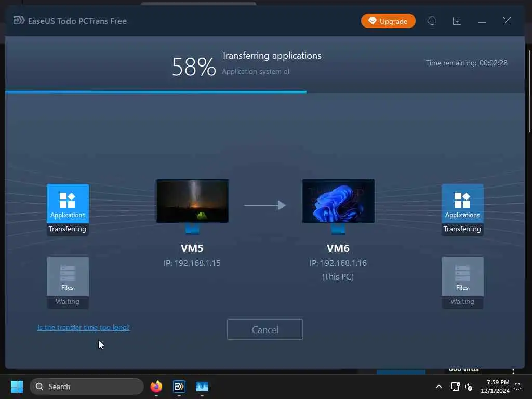This screenshot has height=399, width=532.
Task: Click the VM5 Files icon on the left
Action: [x=68, y=276]
